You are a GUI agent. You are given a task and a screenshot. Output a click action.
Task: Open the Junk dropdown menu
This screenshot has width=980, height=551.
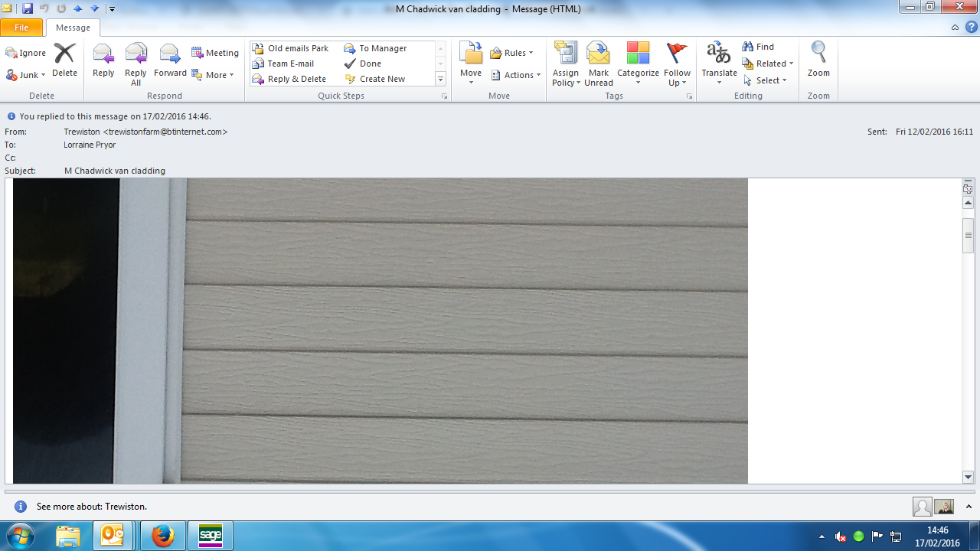click(26, 75)
